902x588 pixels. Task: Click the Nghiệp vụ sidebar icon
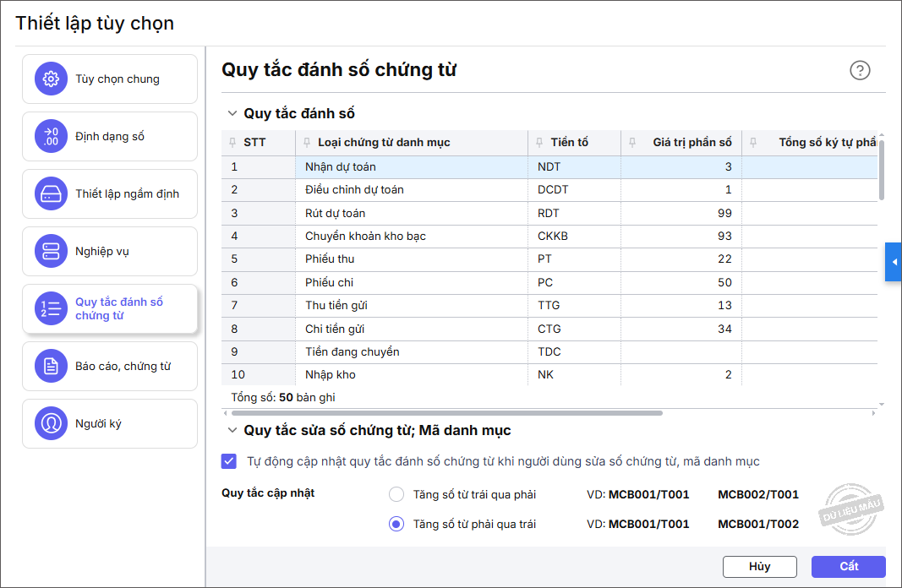(x=51, y=252)
